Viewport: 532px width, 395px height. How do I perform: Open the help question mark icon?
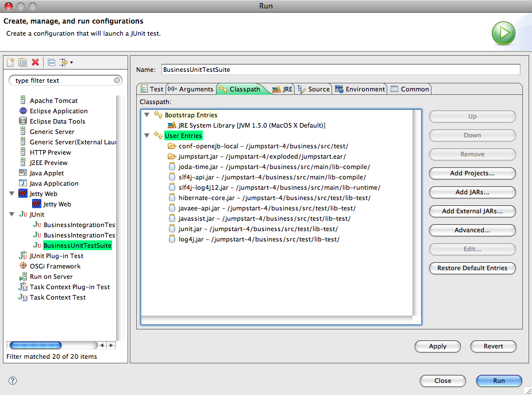pos(13,381)
